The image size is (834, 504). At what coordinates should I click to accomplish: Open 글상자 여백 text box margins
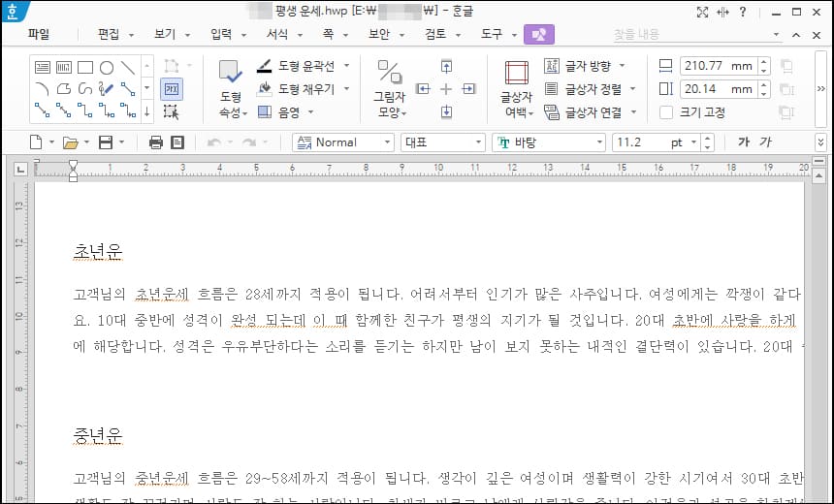[x=517, y=89]
